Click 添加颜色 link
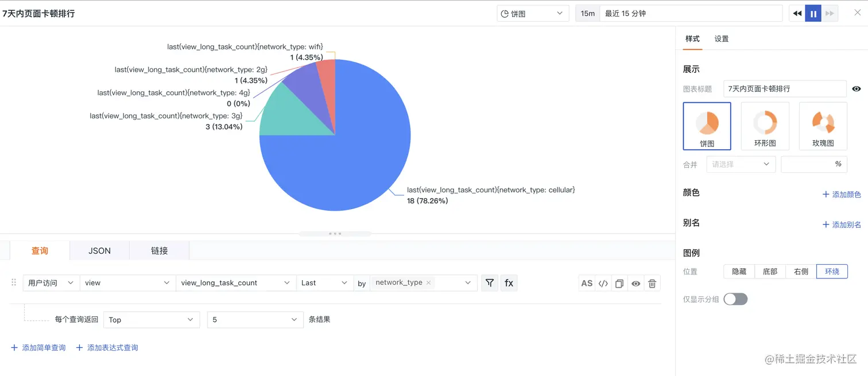 [x=842, y=195]
